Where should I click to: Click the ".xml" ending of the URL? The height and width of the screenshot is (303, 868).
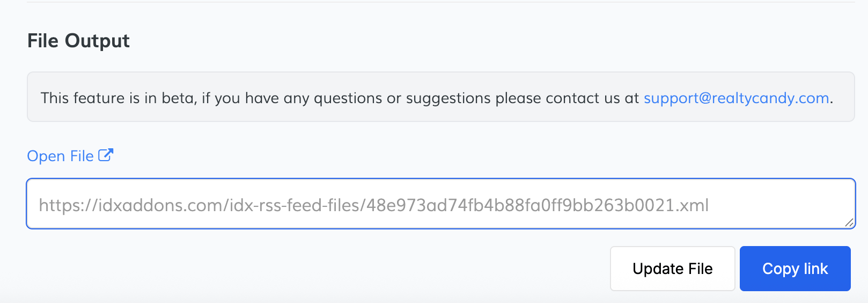point(693,205)
